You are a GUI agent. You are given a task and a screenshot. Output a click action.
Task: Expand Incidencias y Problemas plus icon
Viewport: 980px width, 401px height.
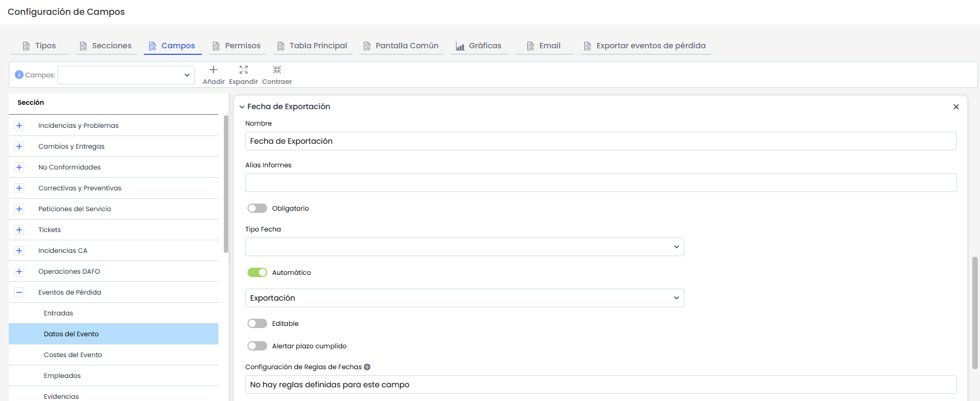point(19,126)
